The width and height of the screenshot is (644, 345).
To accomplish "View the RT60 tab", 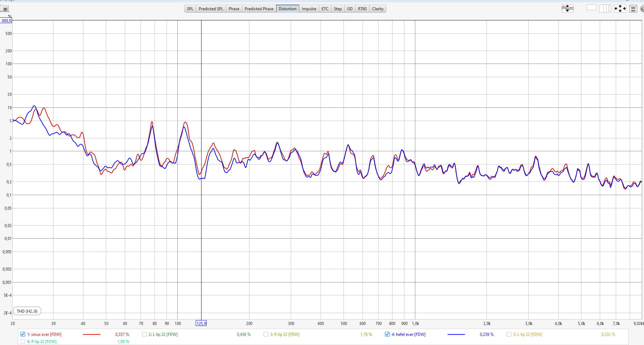I will [x=362, y=9].
